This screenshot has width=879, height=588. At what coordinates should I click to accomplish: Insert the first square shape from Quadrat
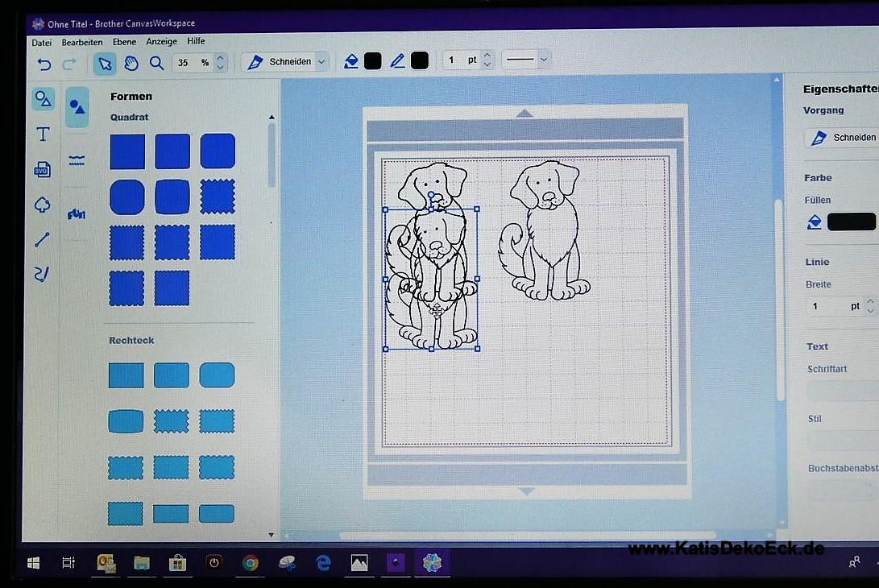point(127,151)
